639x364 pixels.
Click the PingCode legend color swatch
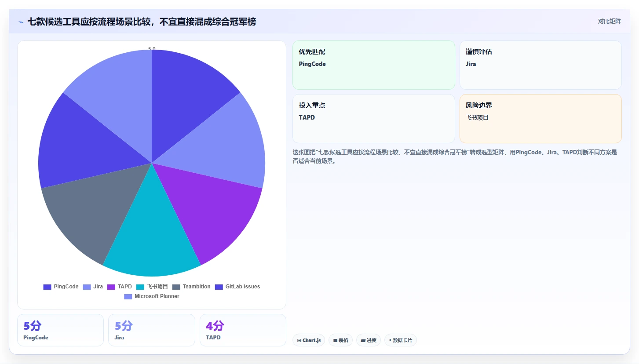pos(47,287)
